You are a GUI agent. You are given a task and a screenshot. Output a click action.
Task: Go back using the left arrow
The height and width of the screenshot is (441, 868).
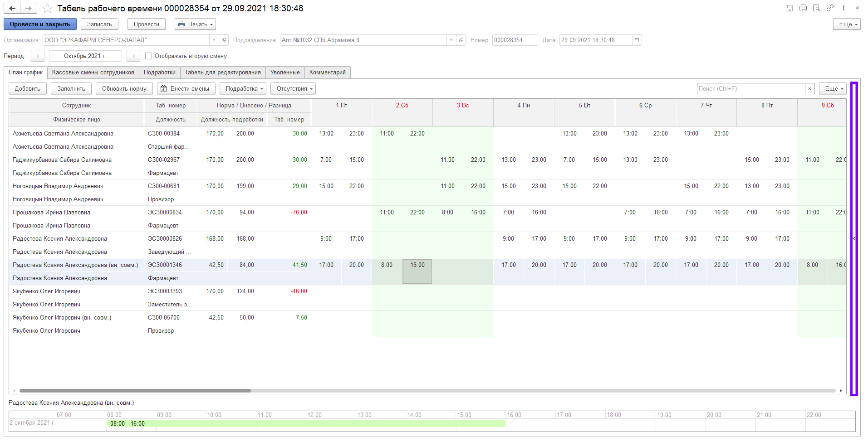click(12, 8)
